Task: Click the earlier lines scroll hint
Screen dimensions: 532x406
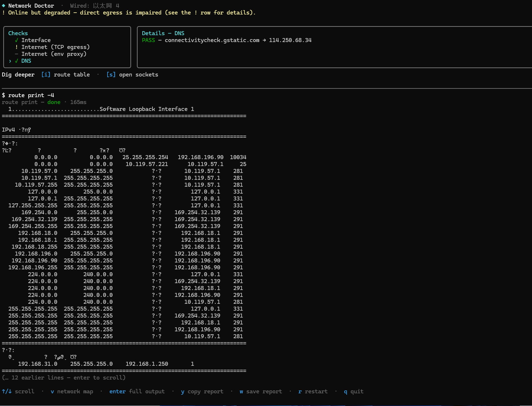Action: tap(64, 378)
